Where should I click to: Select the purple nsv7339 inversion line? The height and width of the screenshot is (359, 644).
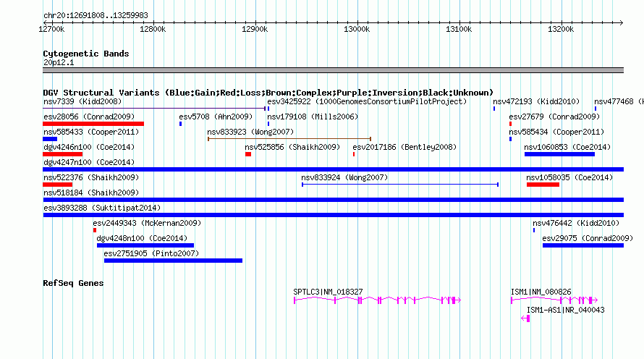[x=154, y=109]
